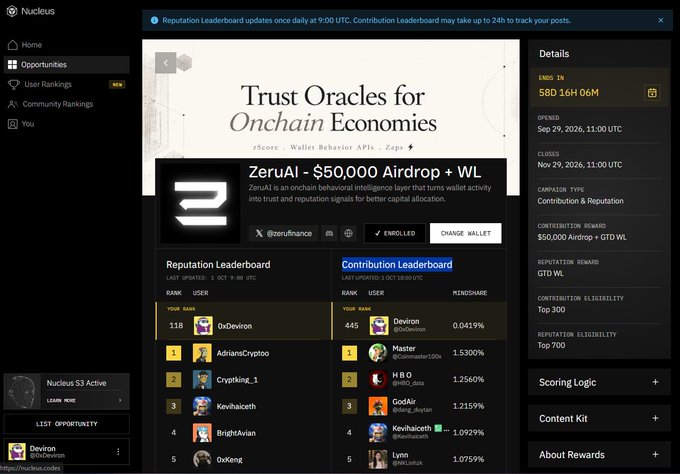
Task: Open User Rankings trophy icon
Action: coord(13,85)
